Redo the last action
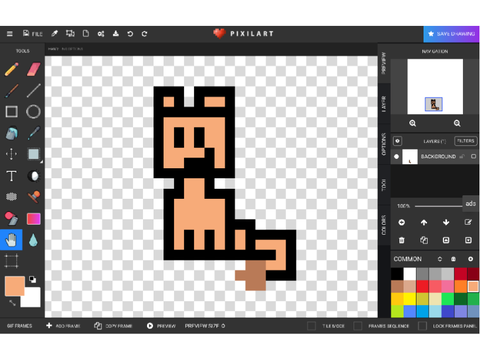 pyautogui.click(x=144, y=34)
